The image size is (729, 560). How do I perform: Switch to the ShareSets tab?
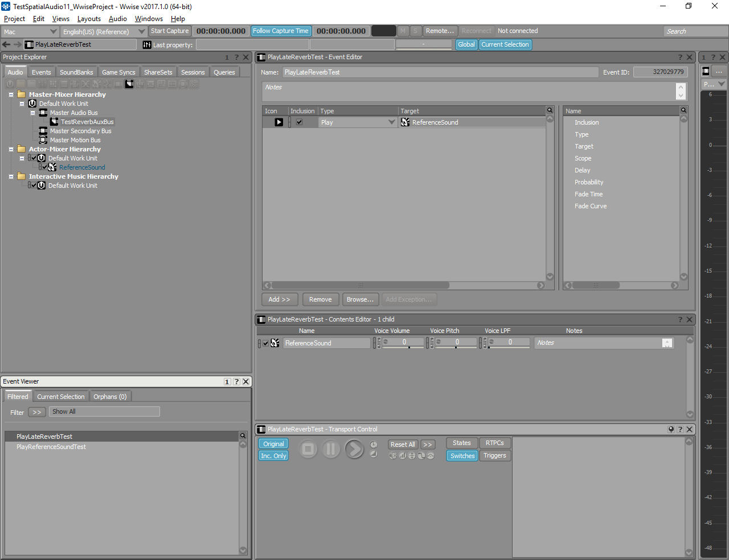click(158, 72)
